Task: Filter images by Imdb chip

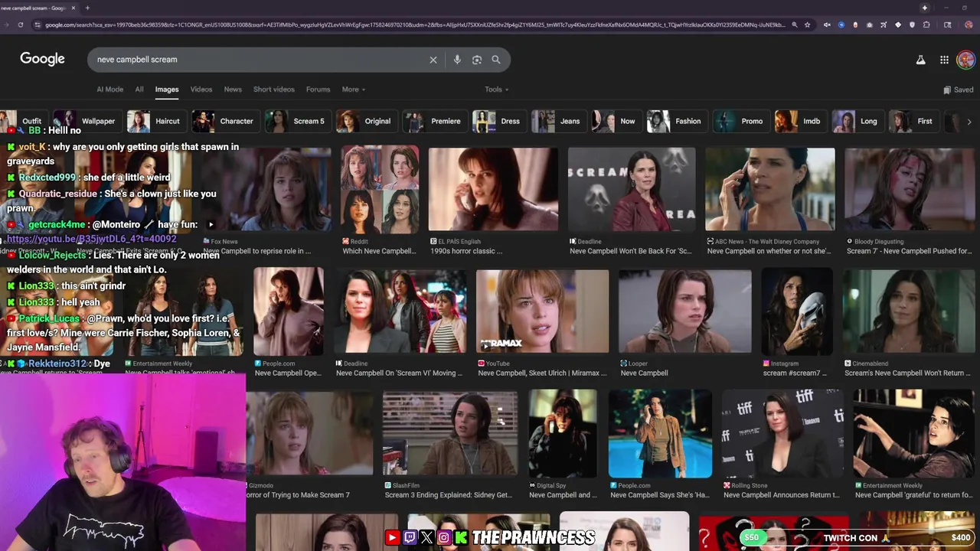Action: 799,121
